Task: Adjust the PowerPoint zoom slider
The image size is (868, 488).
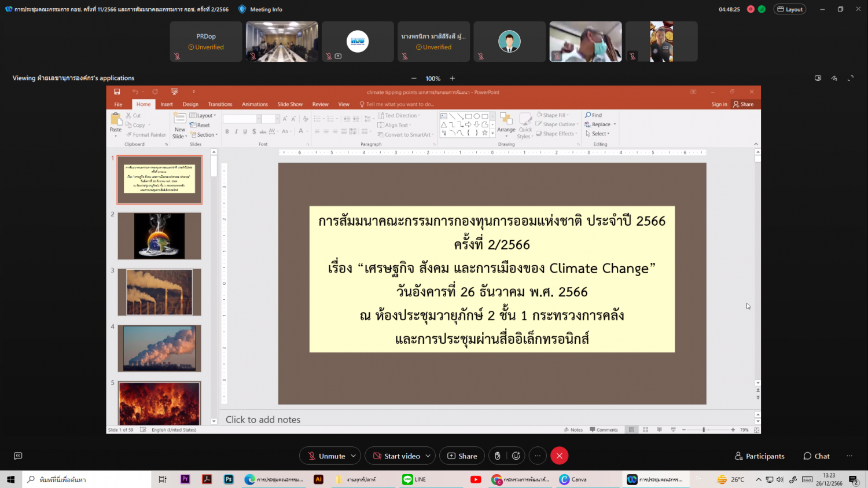Action: pyautogui.click(x=704, y=430)
